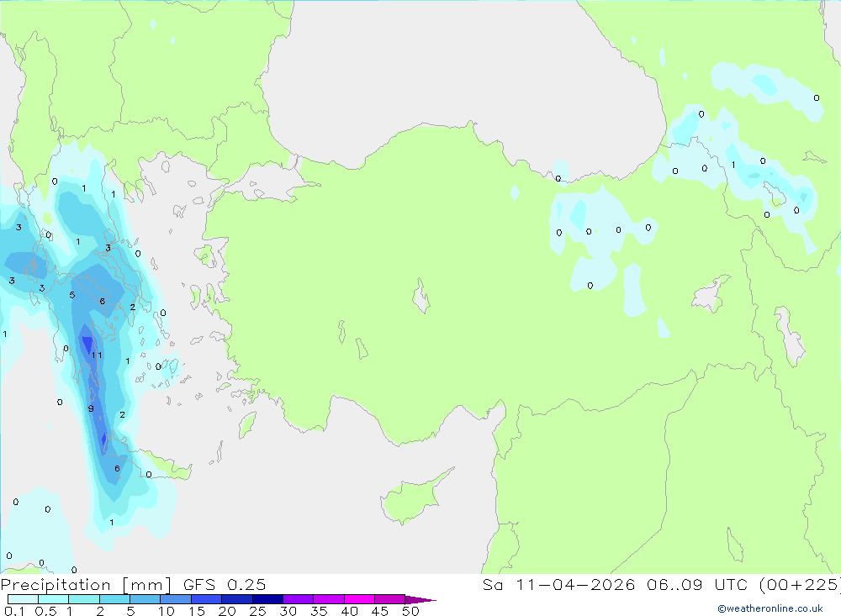Pick the 30–35 mm purple legend swatch
This screenshot has height=616, width=841.
click(x=299, y=599)
